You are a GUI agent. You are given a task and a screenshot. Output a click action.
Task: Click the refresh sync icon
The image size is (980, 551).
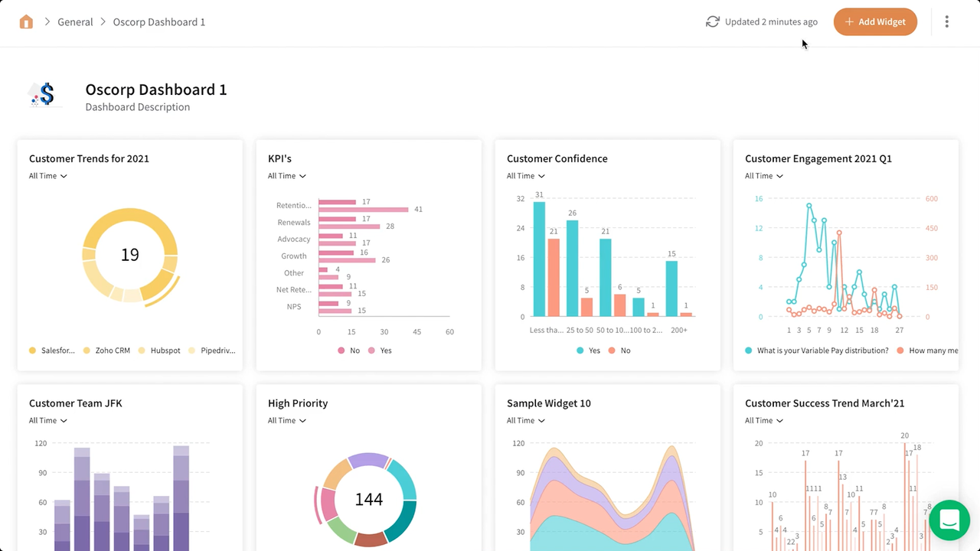tap(712, 21)
